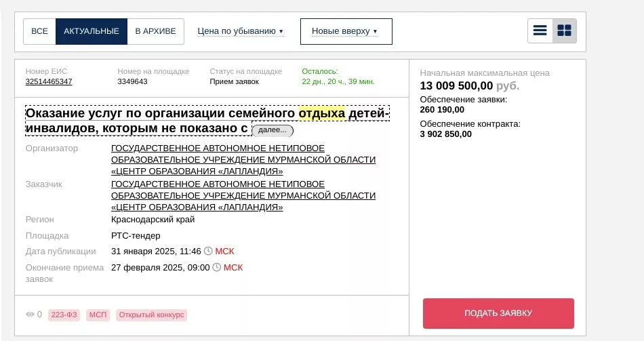Open the Новые вверху sort dropdown

click(x=346, y=31)
